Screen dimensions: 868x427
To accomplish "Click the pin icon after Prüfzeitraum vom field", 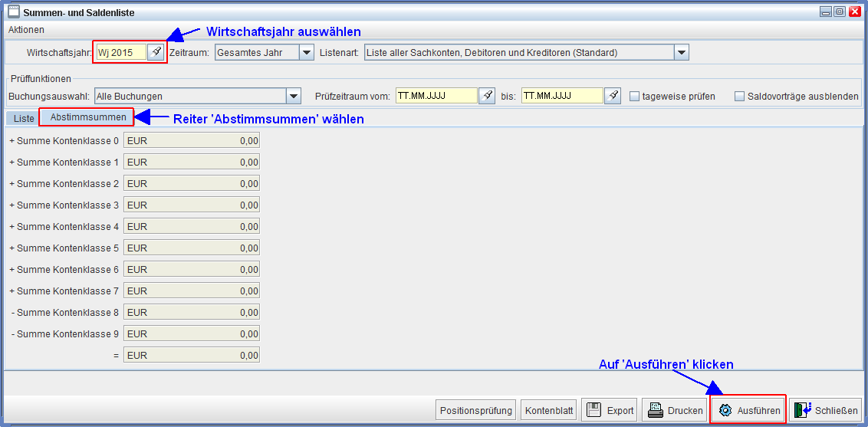I will pos(487,96).
